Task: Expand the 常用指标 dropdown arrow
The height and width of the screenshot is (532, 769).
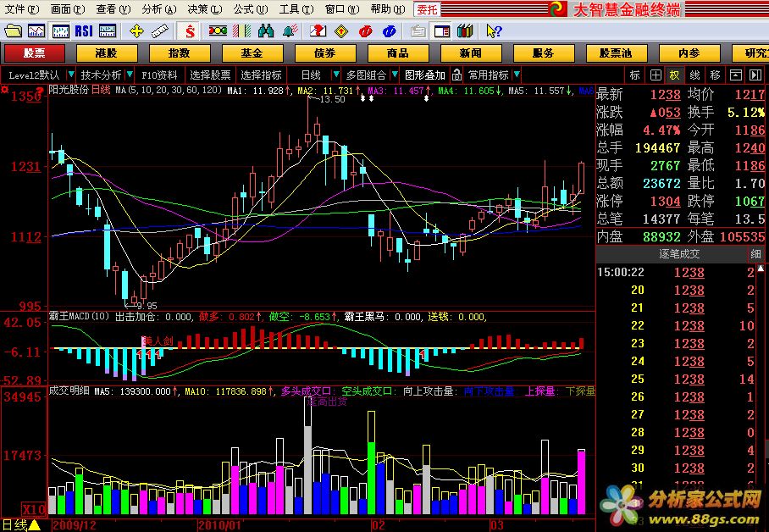Action: (x=517, y=75)
